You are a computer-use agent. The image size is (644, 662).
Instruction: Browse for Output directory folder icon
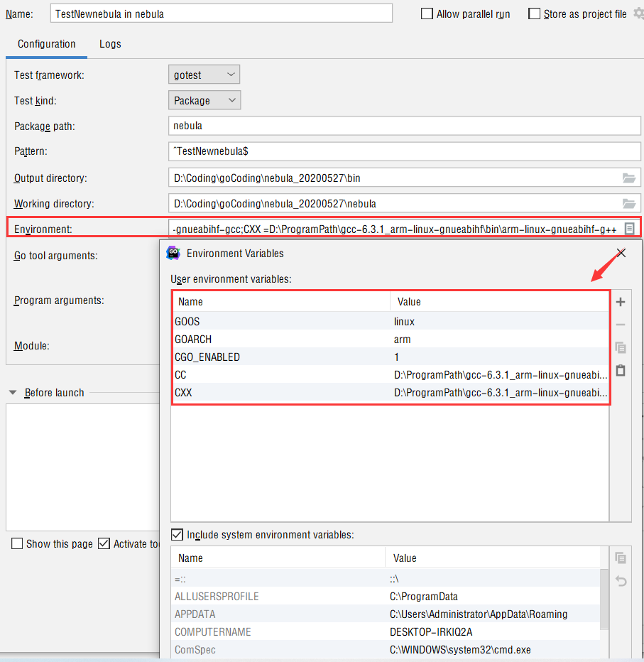point(629,178)
